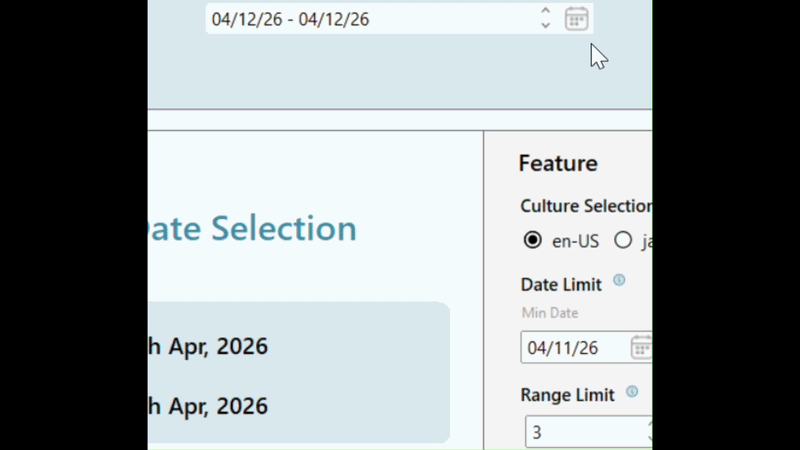The image size is (800, 450).
Task: Click the Range Limit info icon
Action: [632, 391]
